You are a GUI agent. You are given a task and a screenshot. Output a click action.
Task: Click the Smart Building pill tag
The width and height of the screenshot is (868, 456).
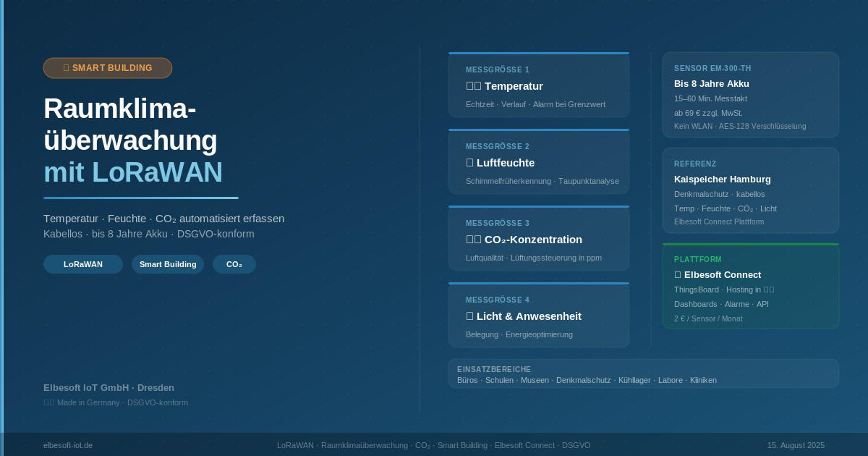point(168,264)
